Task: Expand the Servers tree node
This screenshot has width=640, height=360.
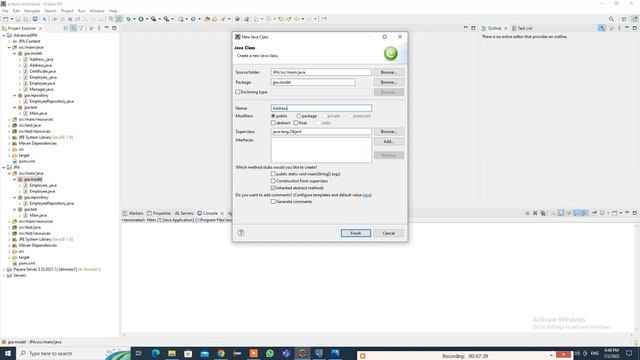Action: pos(4,276)
